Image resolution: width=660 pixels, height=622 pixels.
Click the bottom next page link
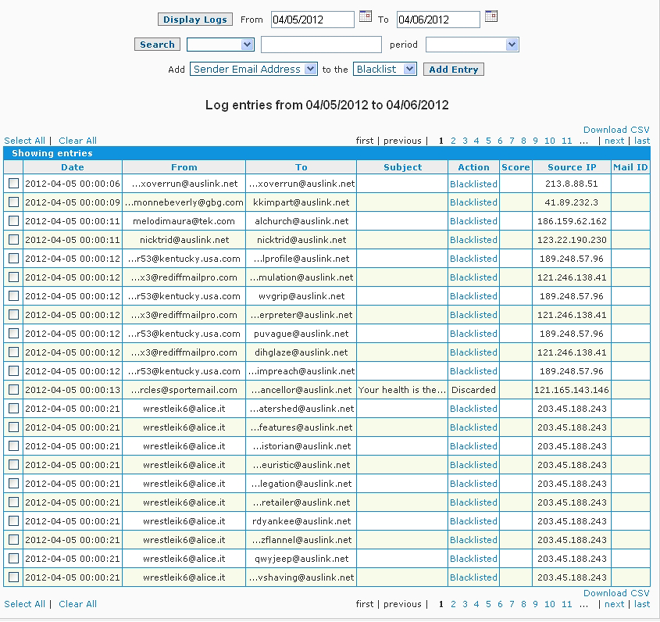[614, 604]
